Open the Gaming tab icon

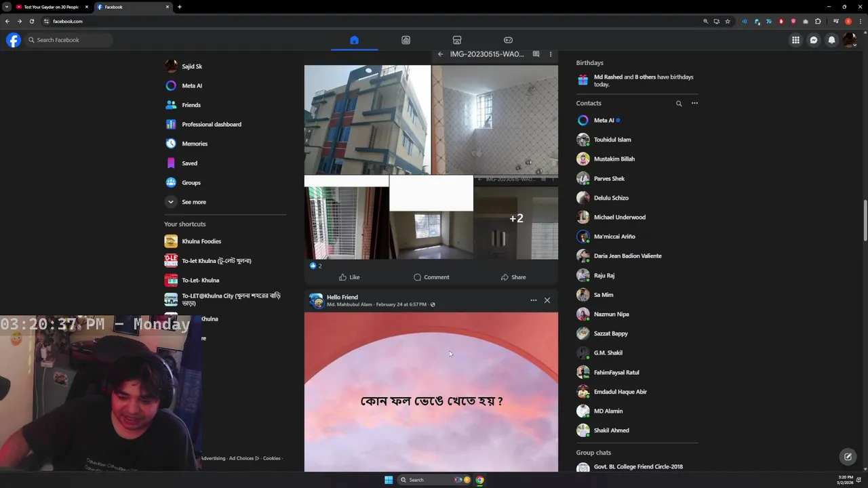(508, 40)
